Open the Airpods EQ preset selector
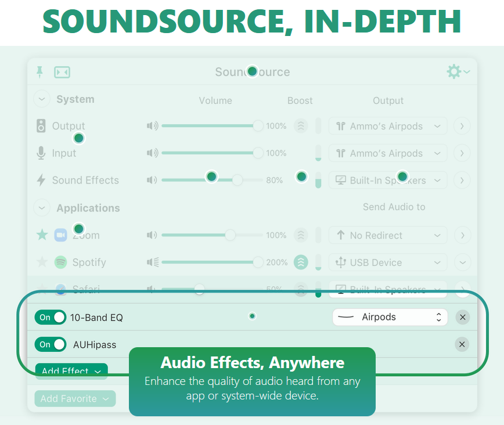504x425 pixels. 390,317
